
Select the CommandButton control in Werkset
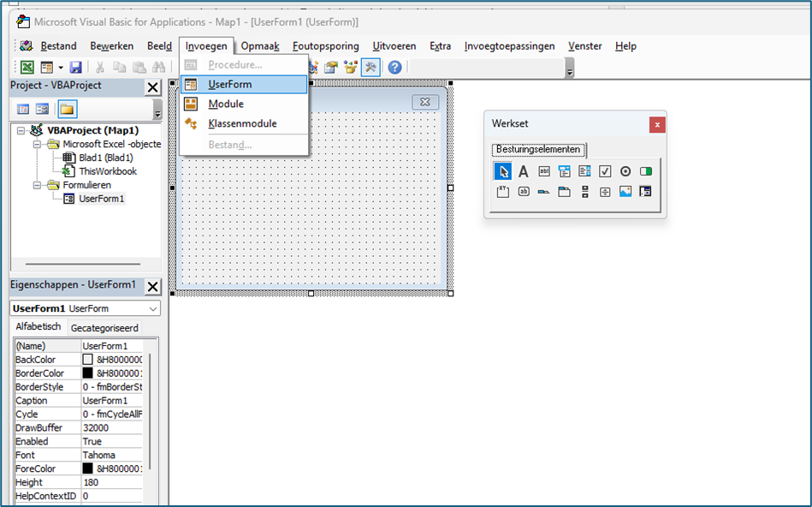[524, 192]
